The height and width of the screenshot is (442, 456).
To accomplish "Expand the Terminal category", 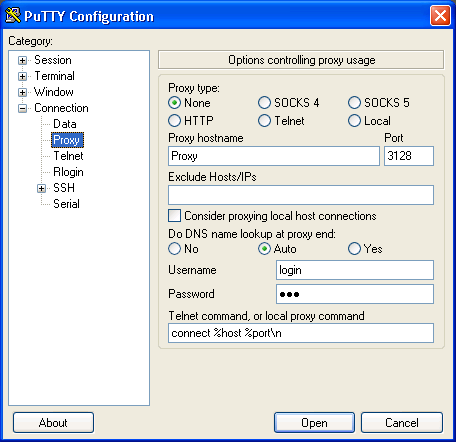I will coord(22,76).
